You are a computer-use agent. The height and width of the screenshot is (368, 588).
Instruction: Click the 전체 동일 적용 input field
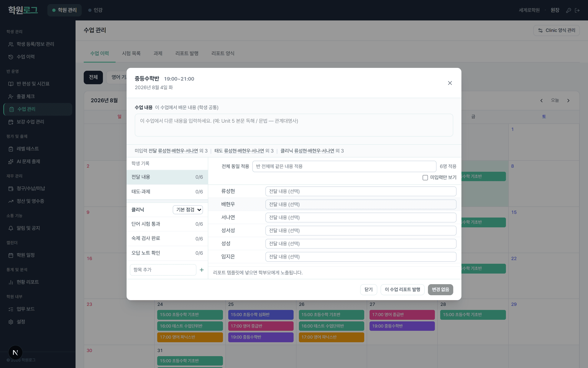(x=344, y=166)
